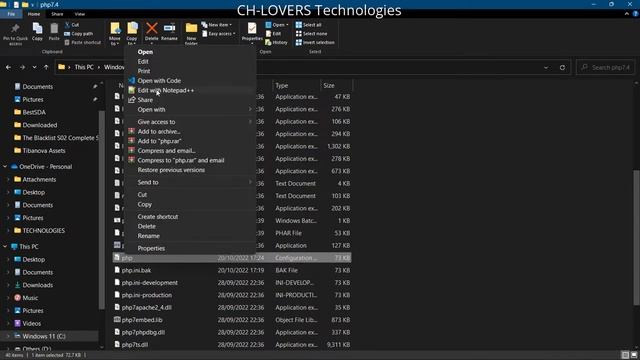Open the Easy access dropdown

coord(219,34)
